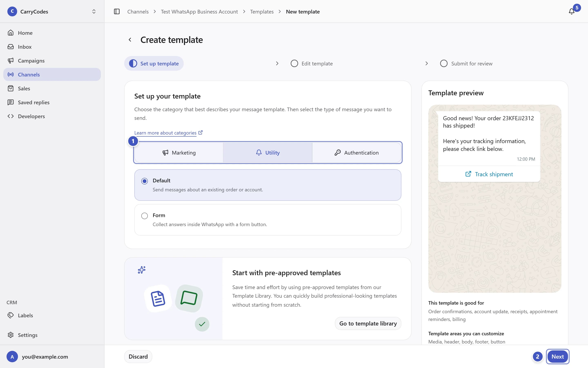The image size is (588, 368).
Task: Select the Utility category tab
Action: tap(267, 153)
